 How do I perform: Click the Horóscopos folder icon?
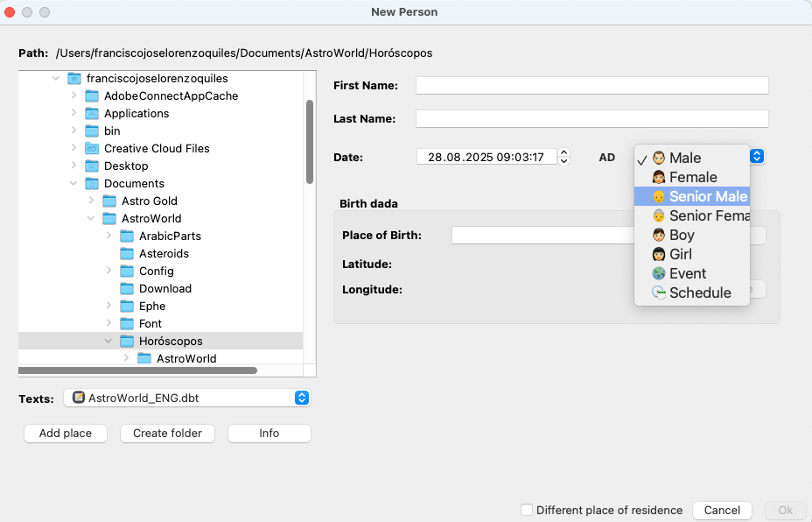127,341
